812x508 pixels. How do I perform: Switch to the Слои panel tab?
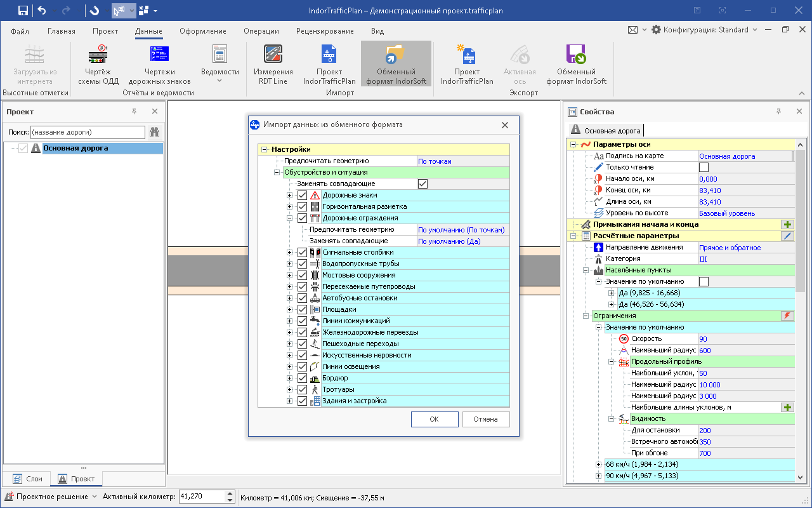tap(27, 479)
